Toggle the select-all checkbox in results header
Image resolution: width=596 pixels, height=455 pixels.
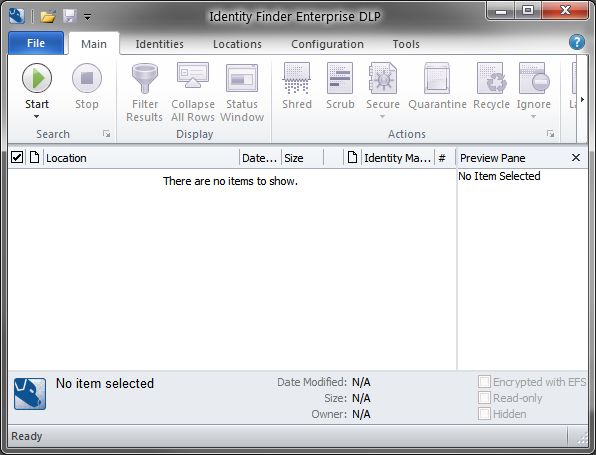[x=17, y=157]
